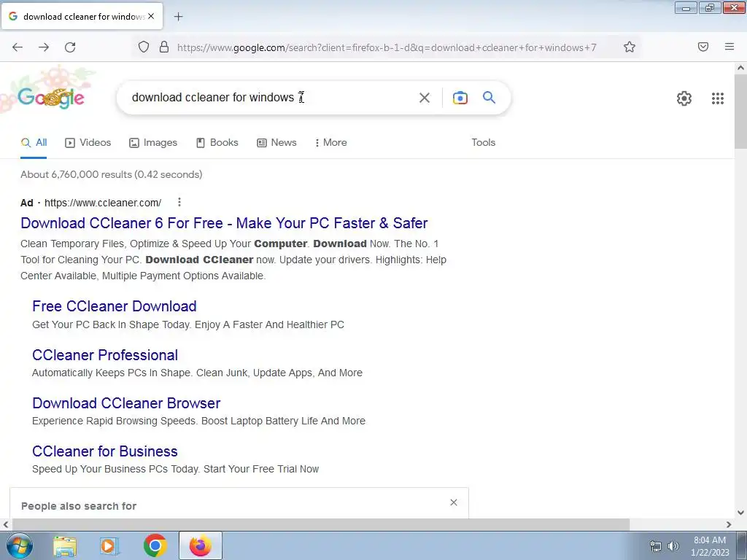Open the Save to Pocket icon

(703, 47)
